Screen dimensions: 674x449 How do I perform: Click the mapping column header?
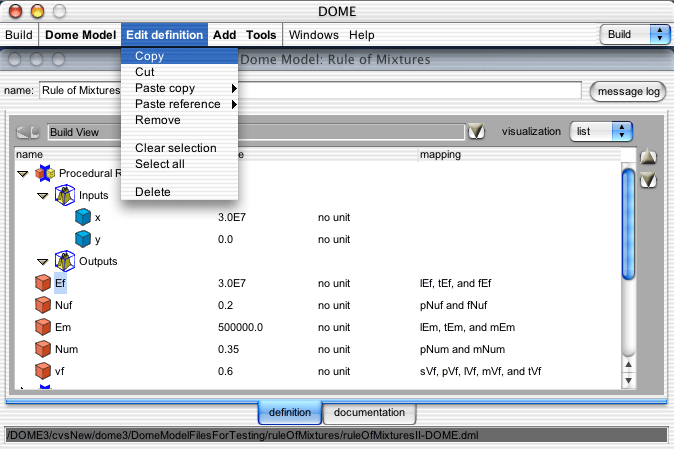519,155
